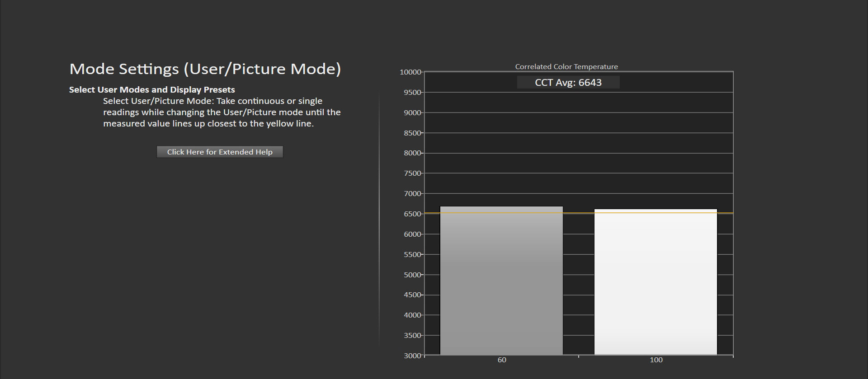Click the 9500 y-axis tick label

click(x=412, y=93)
